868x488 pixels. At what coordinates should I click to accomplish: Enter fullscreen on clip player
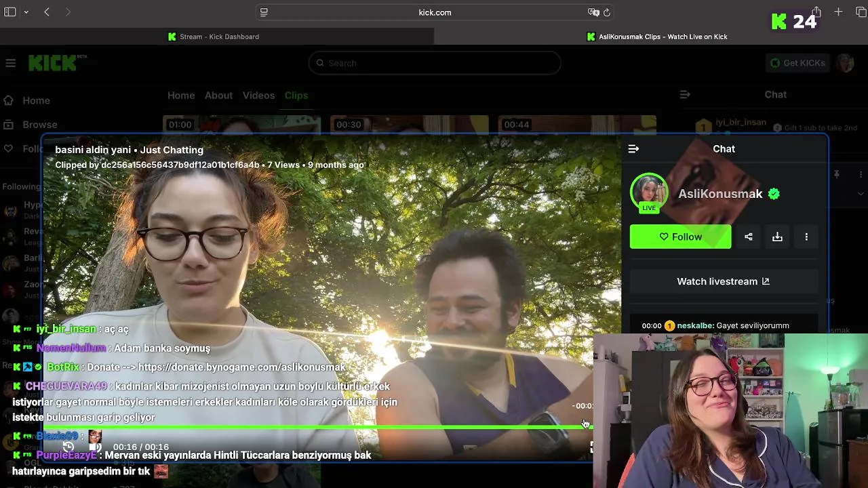click(591, 447)
